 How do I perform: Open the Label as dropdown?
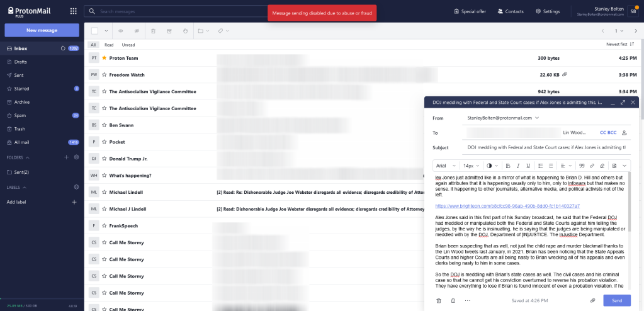pyautogui.click(x=223, y=31)
